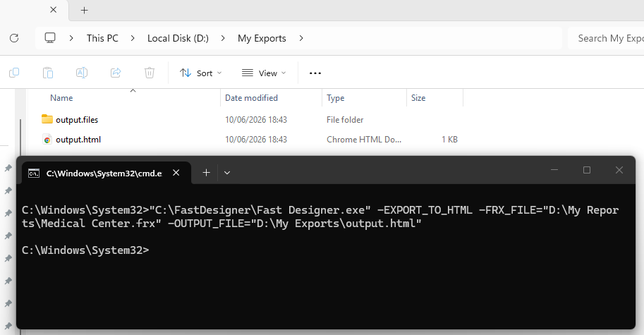Expand the chevron after This PC
Viewport: 644px width, 335px height.
pos(133,38)
